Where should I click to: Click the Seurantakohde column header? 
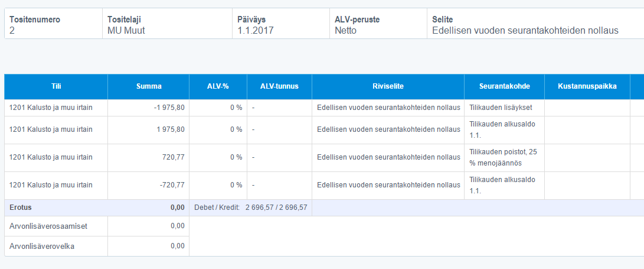click(504, 86)
